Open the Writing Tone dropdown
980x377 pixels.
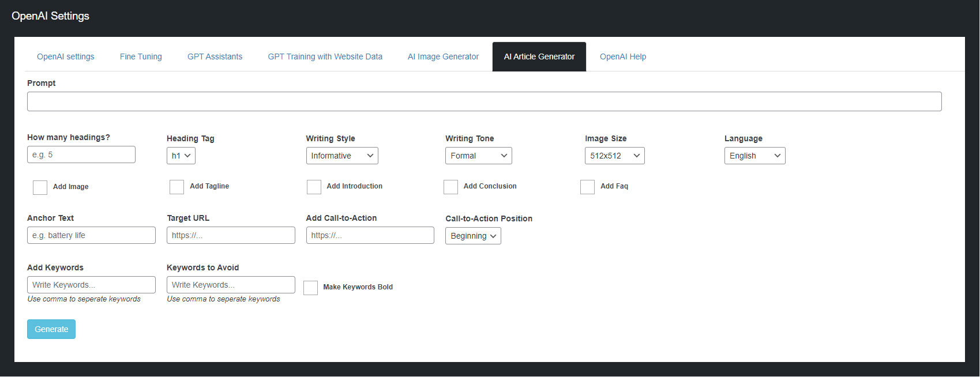(479, 156)
